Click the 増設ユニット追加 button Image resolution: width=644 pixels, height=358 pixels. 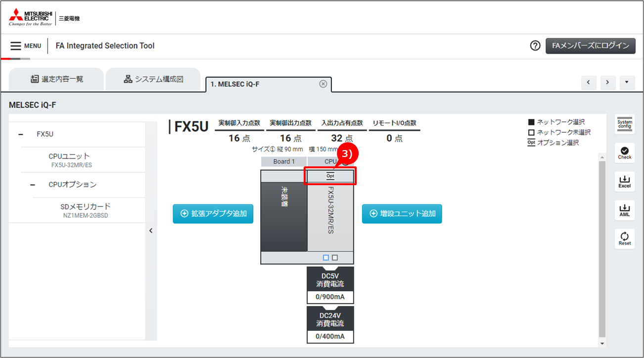tap(402, 214)
